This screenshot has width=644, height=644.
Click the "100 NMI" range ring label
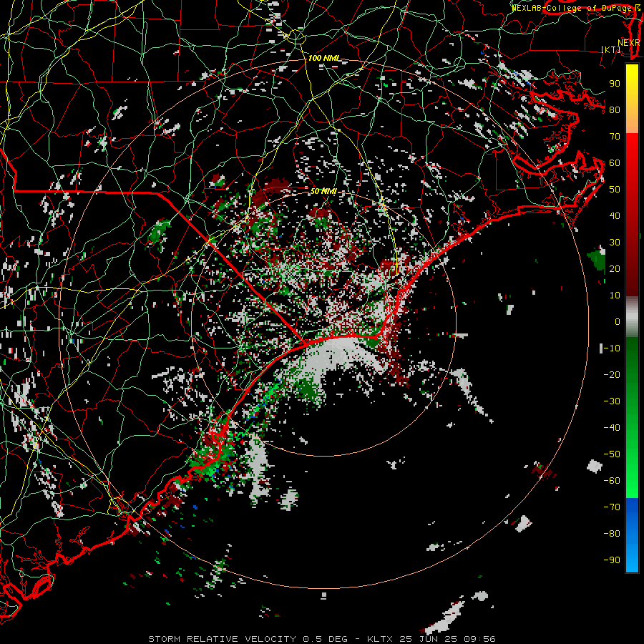point(324,59)
